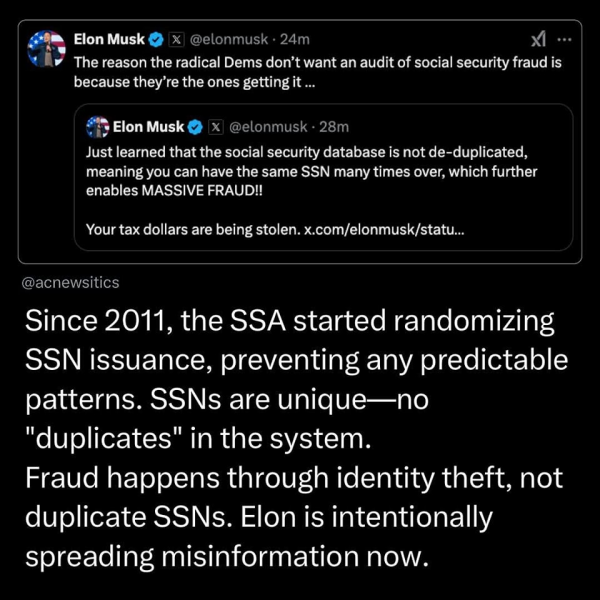Open the x.com/elonmusk/statu... link
Viewport: 600px width, 600px height.
tap(384, 230)
